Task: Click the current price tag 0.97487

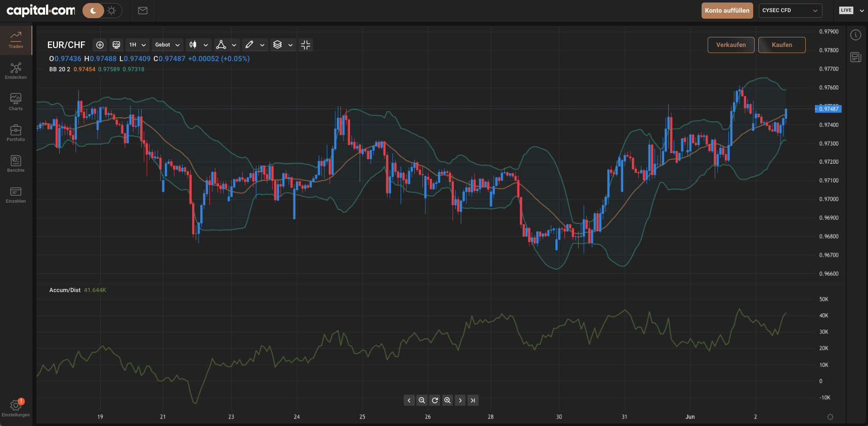Action: 828,109
